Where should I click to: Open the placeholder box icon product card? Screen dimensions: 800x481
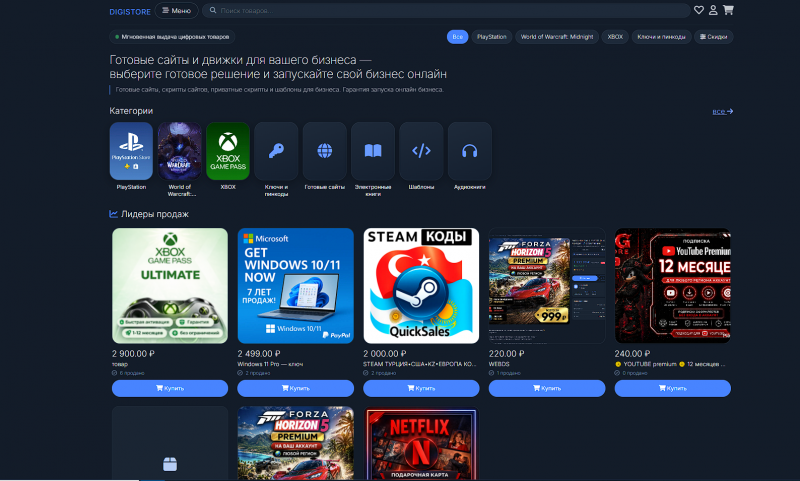170,443
